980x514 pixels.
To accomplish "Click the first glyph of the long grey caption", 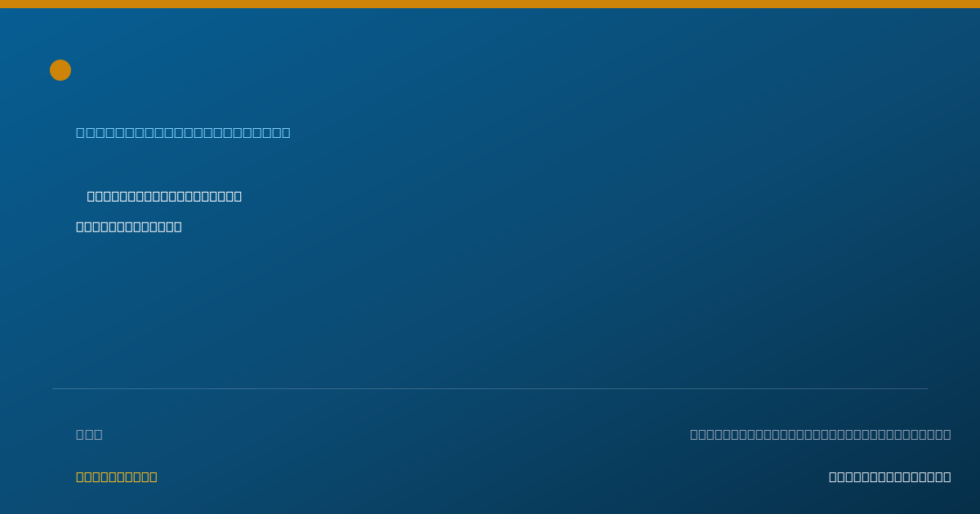I will pos(694,434).
